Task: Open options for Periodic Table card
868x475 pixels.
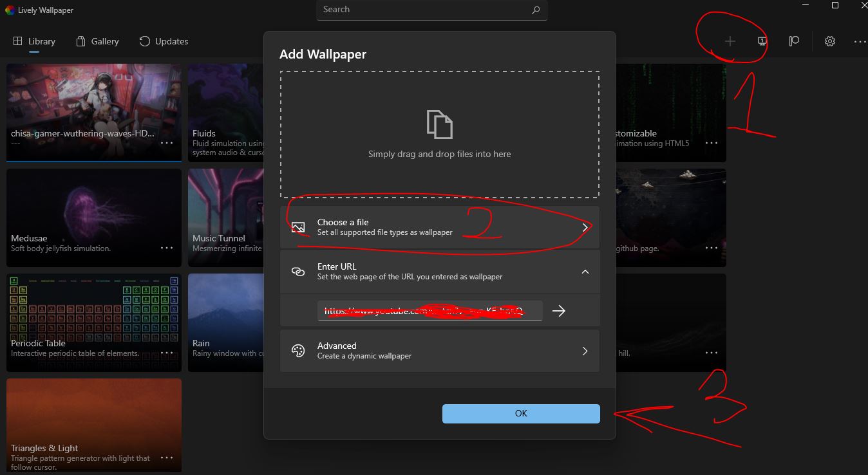Action: click(167, 353)
